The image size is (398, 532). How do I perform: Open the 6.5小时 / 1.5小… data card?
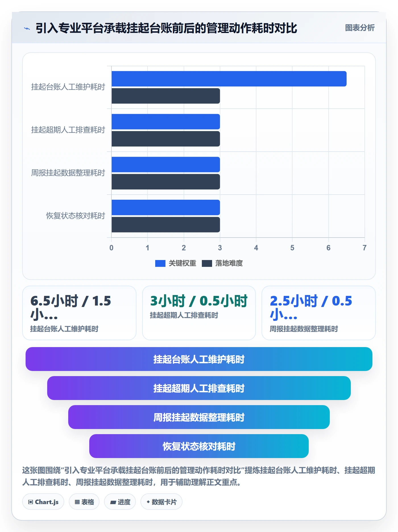pos(79,313)
